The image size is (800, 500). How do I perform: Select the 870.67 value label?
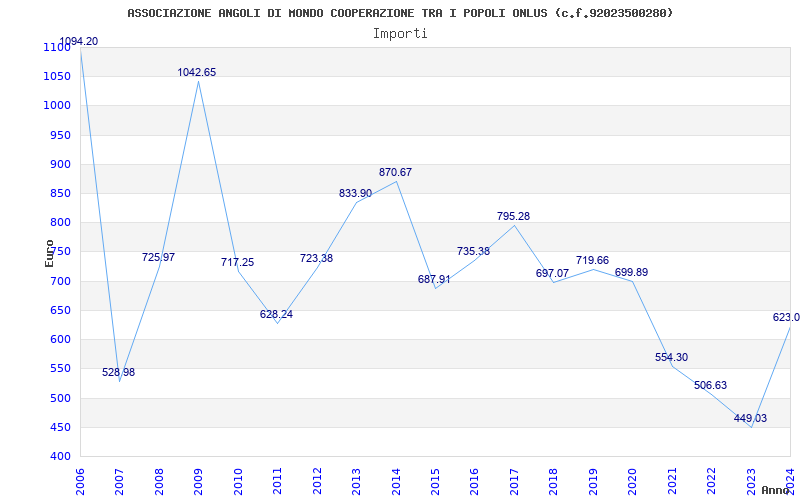click(x=395, y=172)
